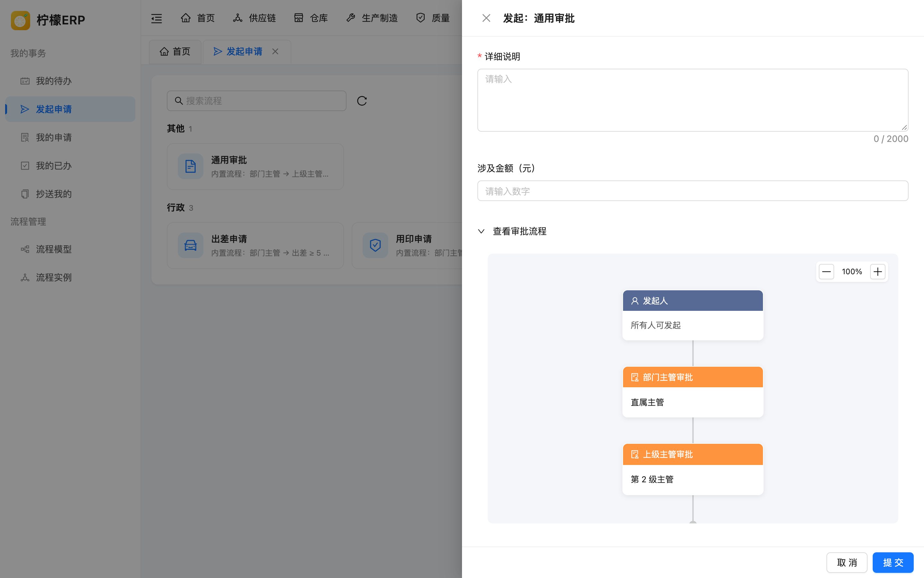The height and width of the screenshot is (578, 924).
Task: Open 流程模型 in the sidebar
Action: (70, 249)
